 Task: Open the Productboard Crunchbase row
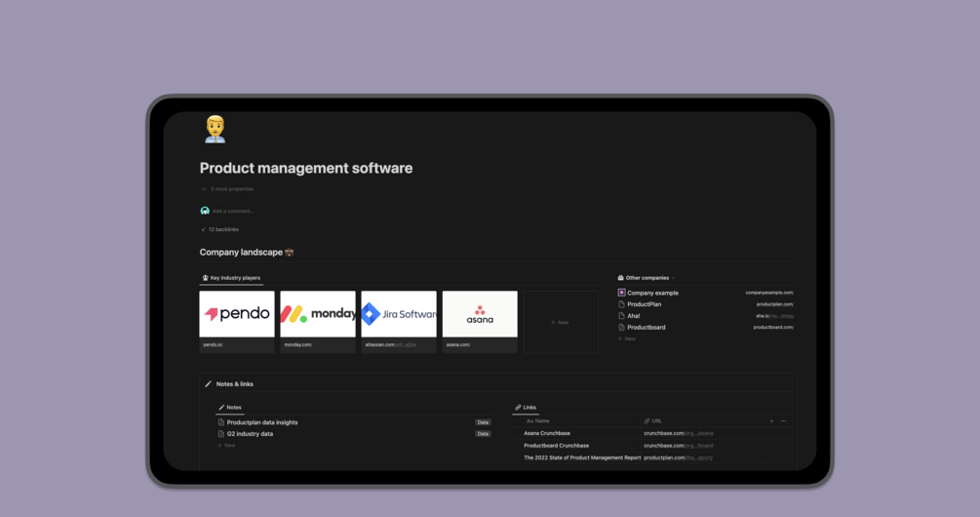pos(556,446)
